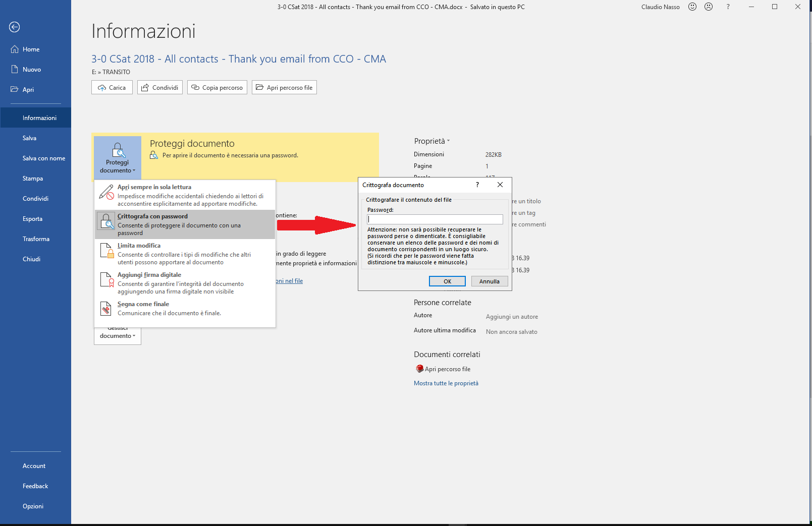
Task: Click the Non ancora salvato text
Action: click(512, 332)
